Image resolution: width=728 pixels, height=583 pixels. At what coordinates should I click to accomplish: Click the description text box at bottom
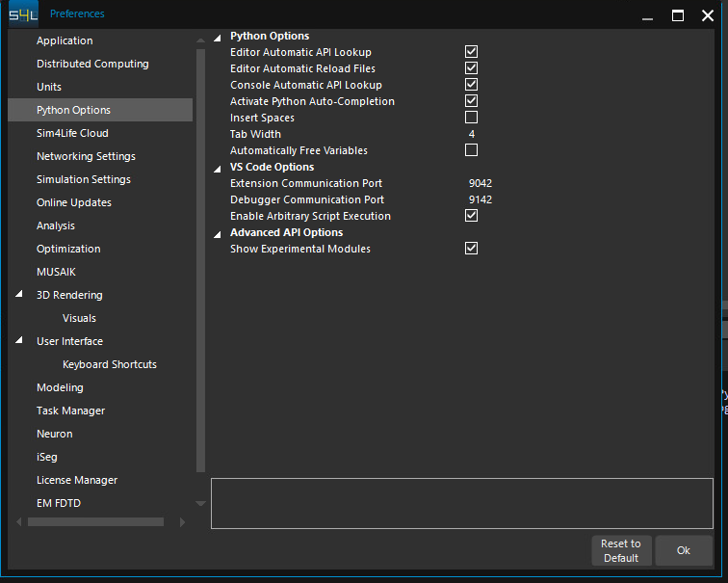[x=462, y=503]
